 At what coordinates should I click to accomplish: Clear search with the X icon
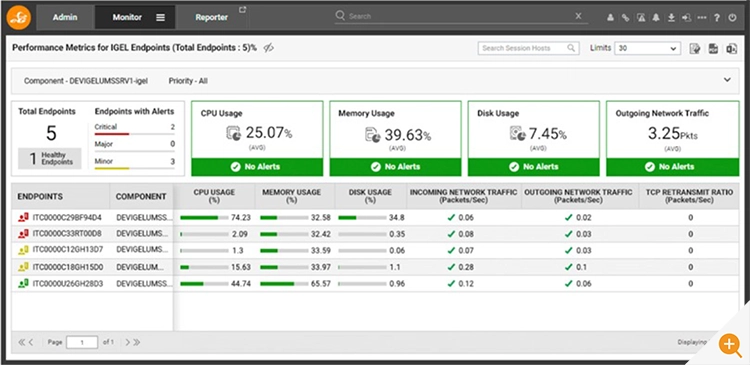pyautogui.click(x=578, y=16)
